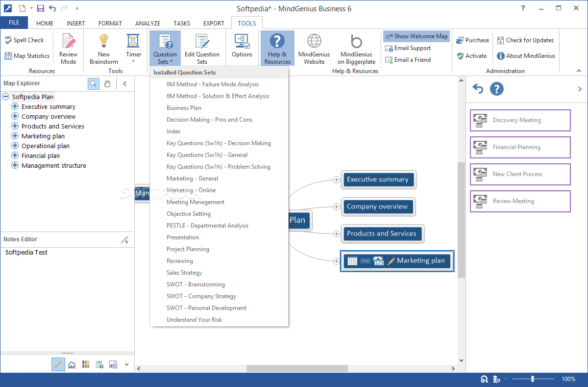Viewport: 588px width, 387px height.
Task: Expand Company overview tree node
Action: click(x=15, y=116)
